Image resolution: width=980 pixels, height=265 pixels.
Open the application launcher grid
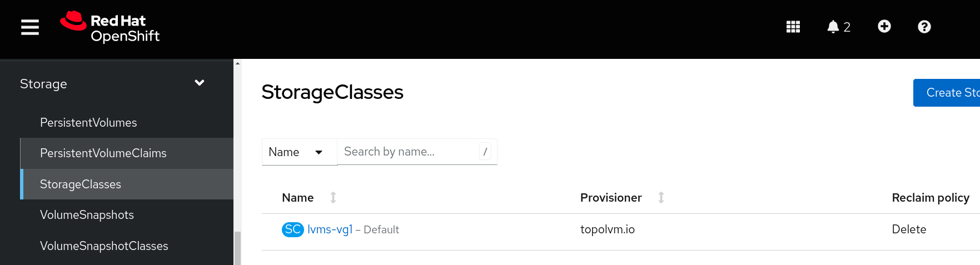793,27
